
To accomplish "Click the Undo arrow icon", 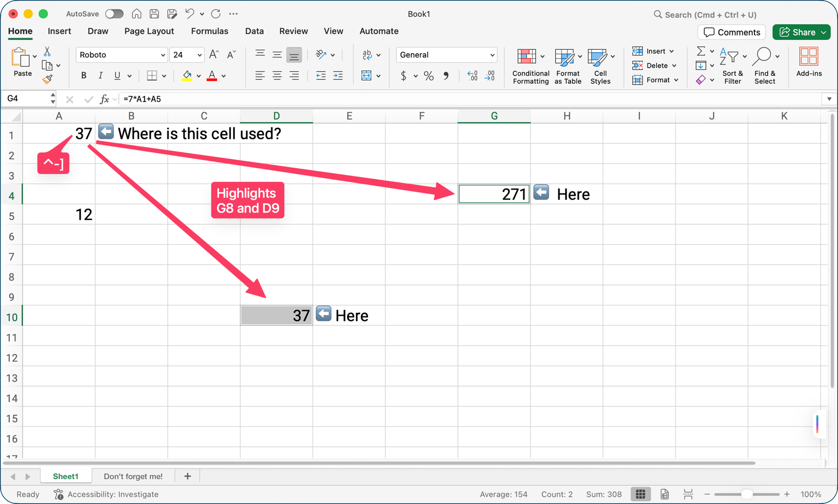I will tap(190, 14).
